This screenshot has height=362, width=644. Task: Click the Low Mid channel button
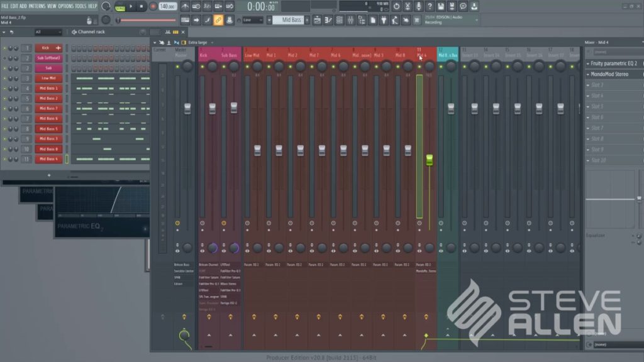[48, 79]
